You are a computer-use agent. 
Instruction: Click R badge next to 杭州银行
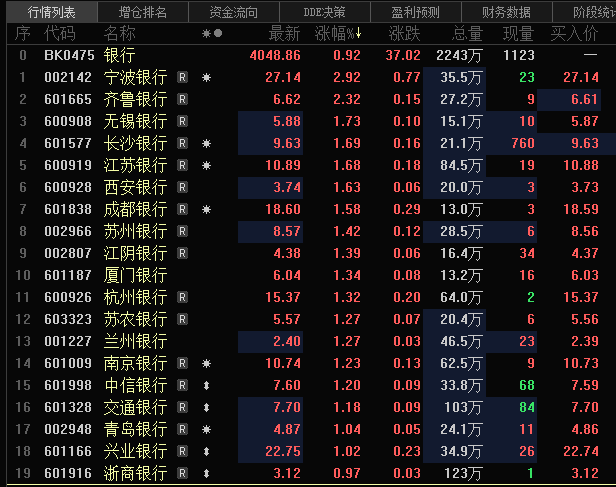click(x=182, y=297)
